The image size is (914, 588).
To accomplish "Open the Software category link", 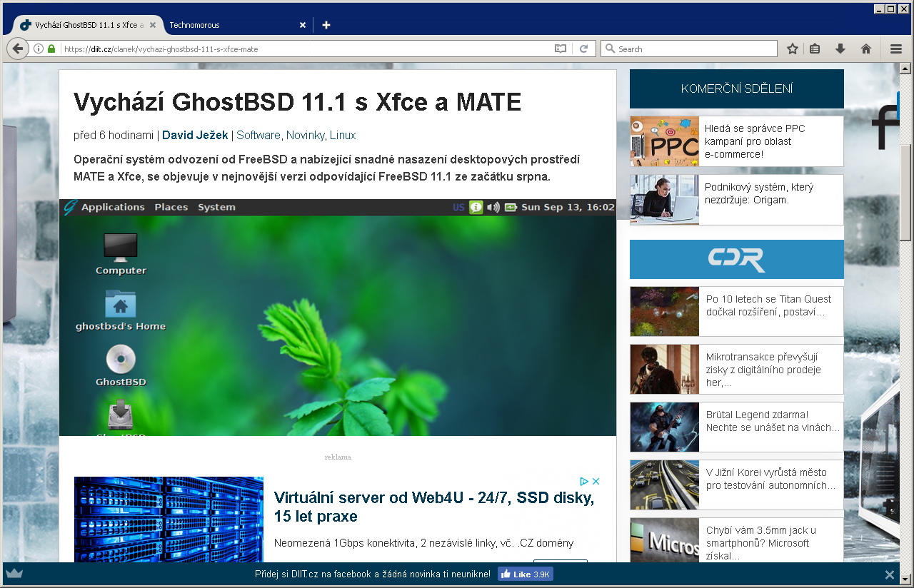I will click(x=258, y=136).
